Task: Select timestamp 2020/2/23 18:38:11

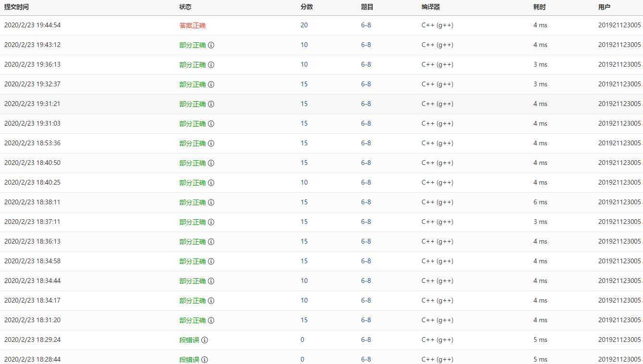Action: 32,202
